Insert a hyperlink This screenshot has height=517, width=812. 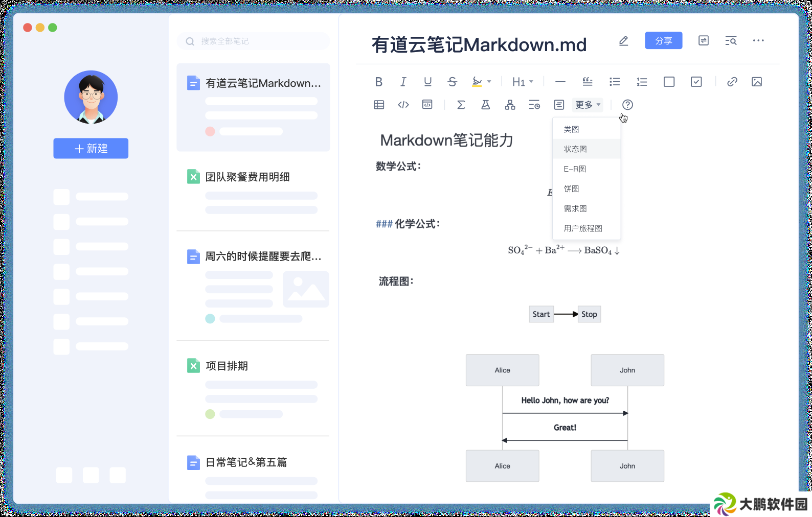point(732,82)
